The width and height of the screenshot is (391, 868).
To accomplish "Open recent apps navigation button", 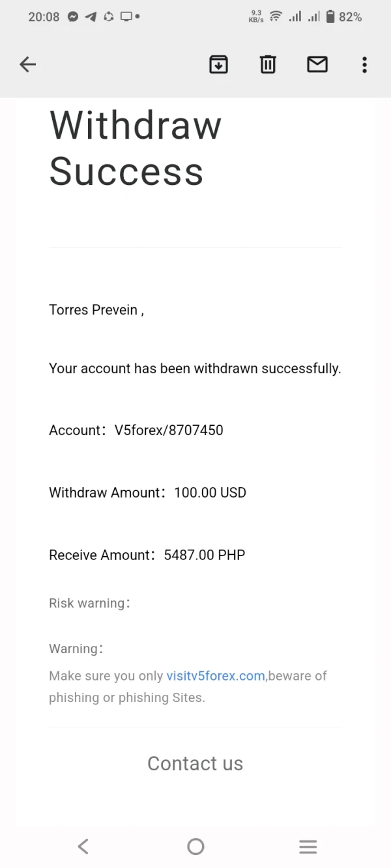I will point(308,847).
